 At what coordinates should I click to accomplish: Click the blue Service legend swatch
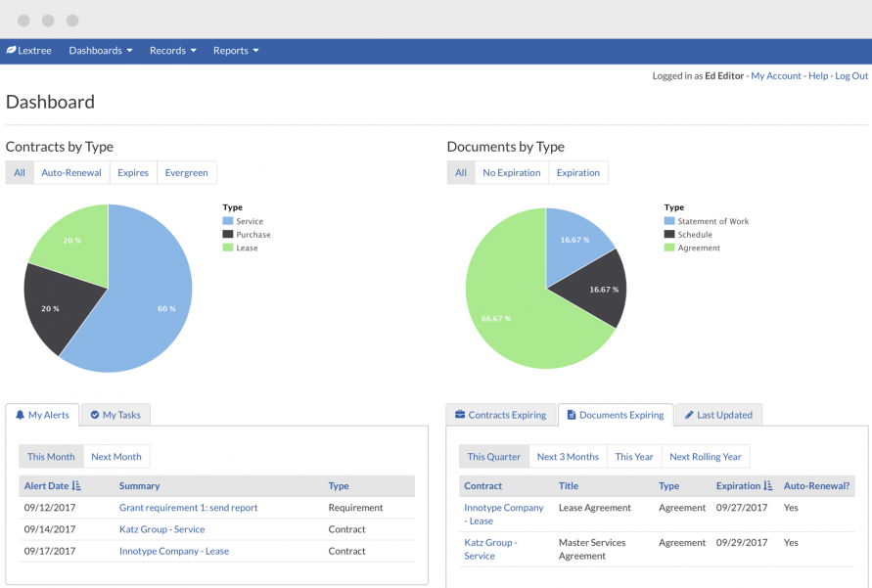(x=227, y=221)
